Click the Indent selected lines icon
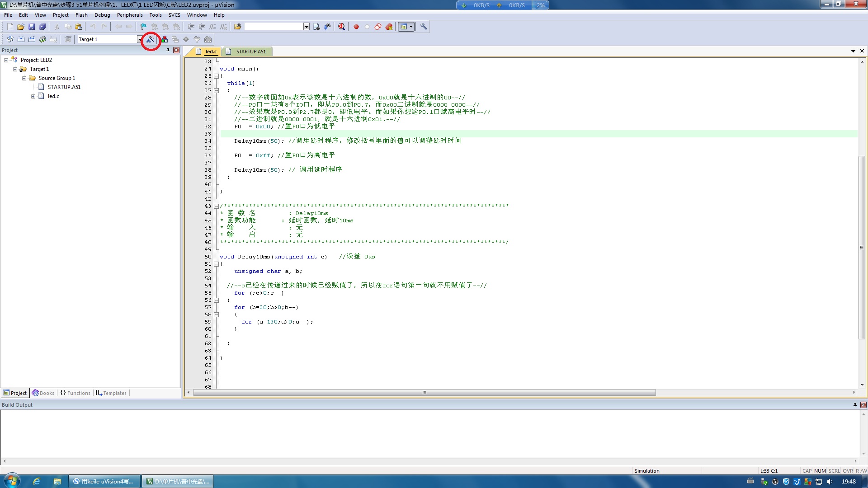This screenshot has height=488, width=868. (191, 27)
